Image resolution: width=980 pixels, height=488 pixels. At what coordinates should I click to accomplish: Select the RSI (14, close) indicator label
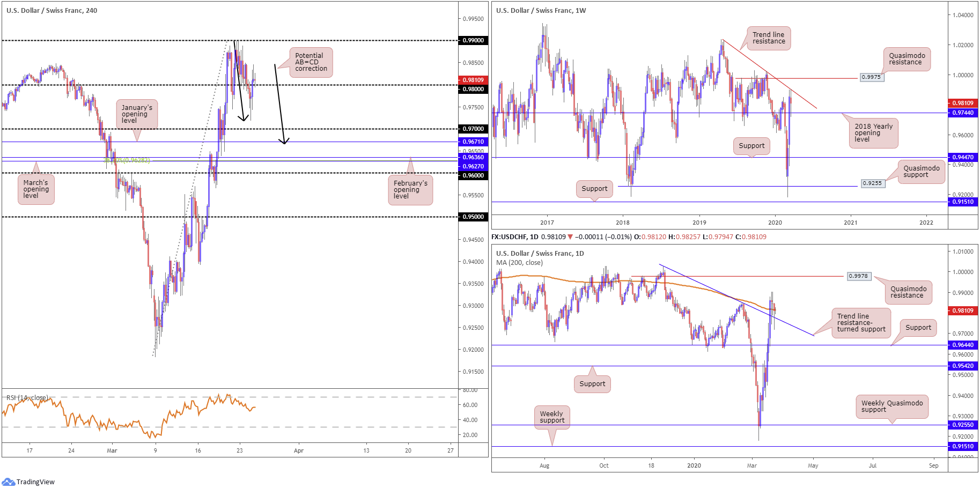pos(27,397)
